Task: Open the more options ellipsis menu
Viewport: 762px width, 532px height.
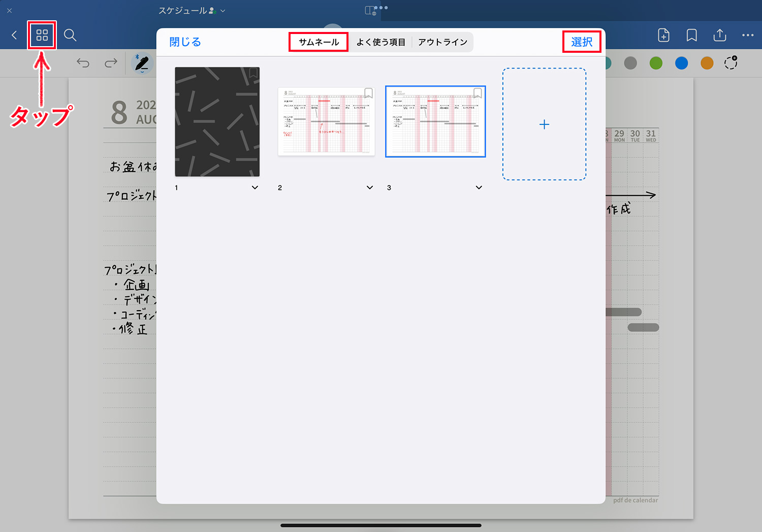Action: (x=748, y=35)
